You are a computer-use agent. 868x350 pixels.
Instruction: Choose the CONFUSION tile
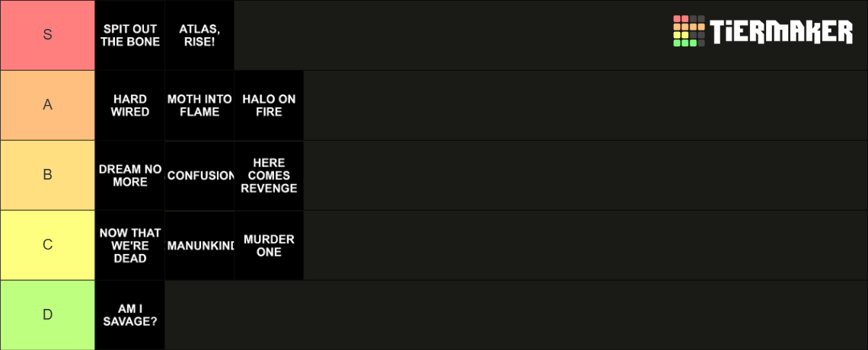tap(199, 175)
